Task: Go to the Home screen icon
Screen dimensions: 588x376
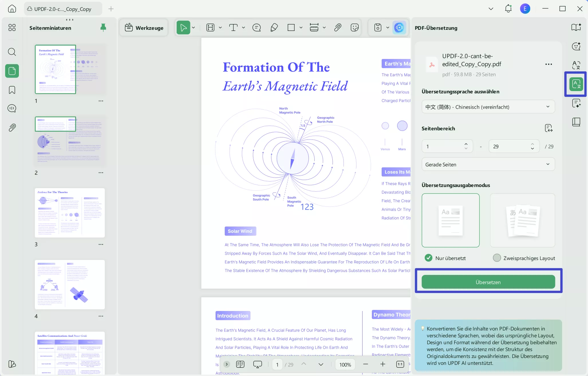Action: (x=12, y=9)
